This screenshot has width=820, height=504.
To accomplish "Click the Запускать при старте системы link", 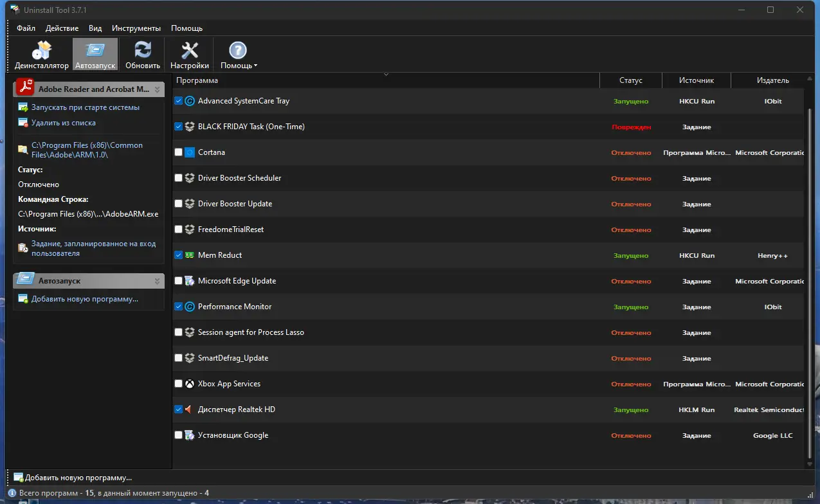I will [x=86, y=107].
